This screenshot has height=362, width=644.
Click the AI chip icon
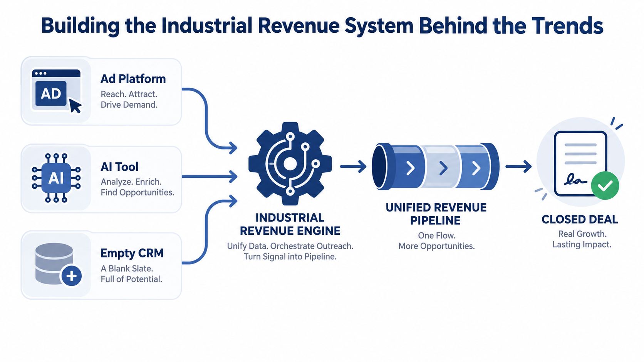pos(56,178)
